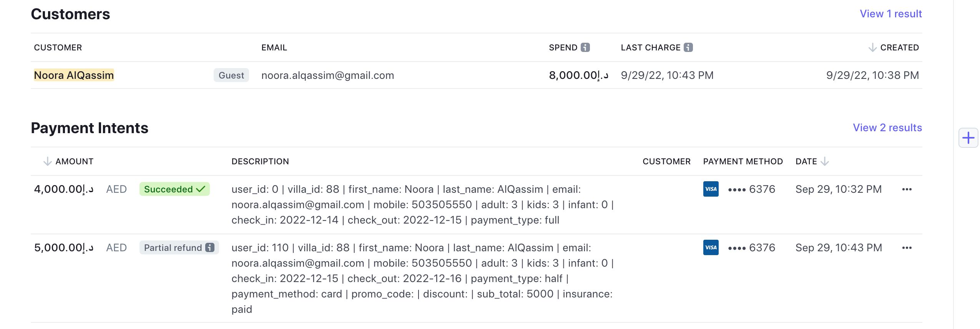This screenshot has height=329, width=980.
Task: Click the Spend column info icon
Action: pos(585,47)
